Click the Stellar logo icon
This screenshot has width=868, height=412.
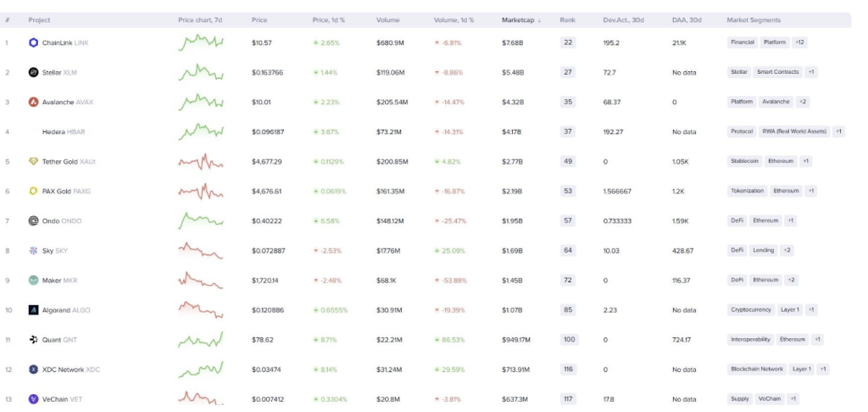point(33,73)
